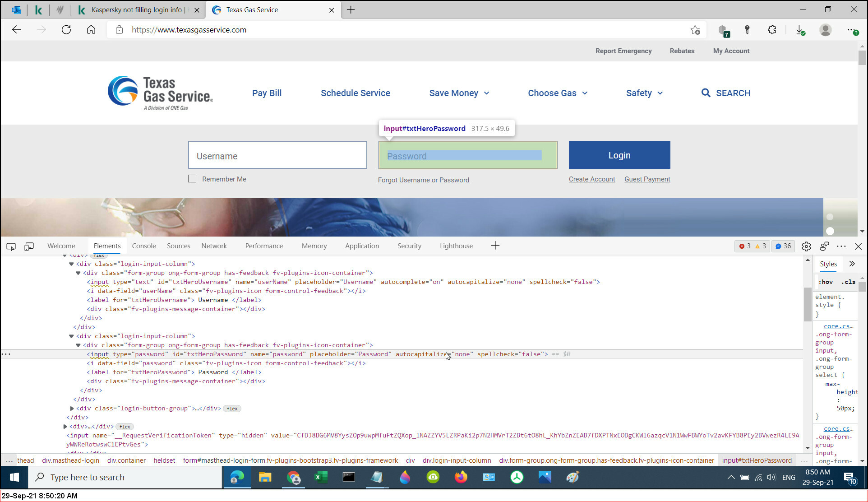This screenshot has width=868, height=502.
Task: Go back to previous page
Action: pyautogui.click(x=17, y=30)
